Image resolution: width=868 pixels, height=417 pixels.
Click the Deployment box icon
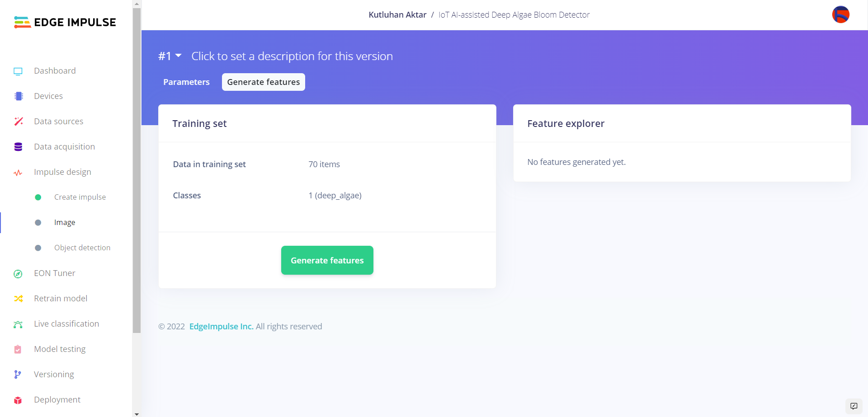[x=18, y=400]
